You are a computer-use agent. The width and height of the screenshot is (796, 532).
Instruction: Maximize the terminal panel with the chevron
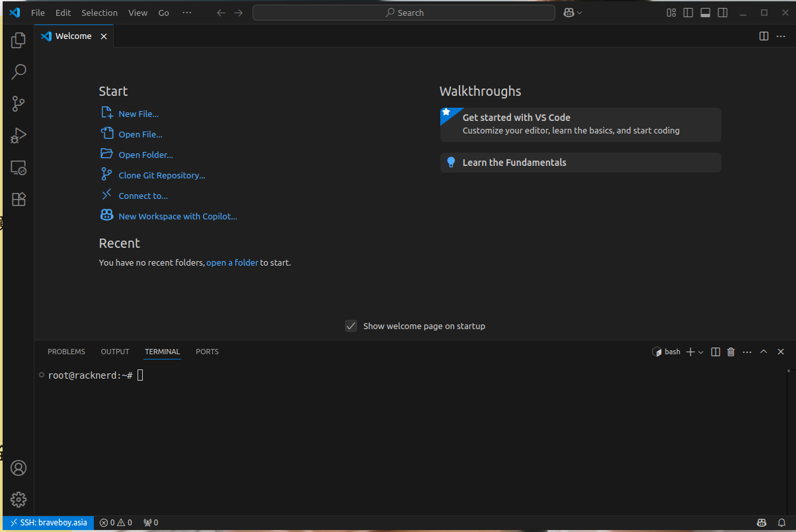[763, 351]
